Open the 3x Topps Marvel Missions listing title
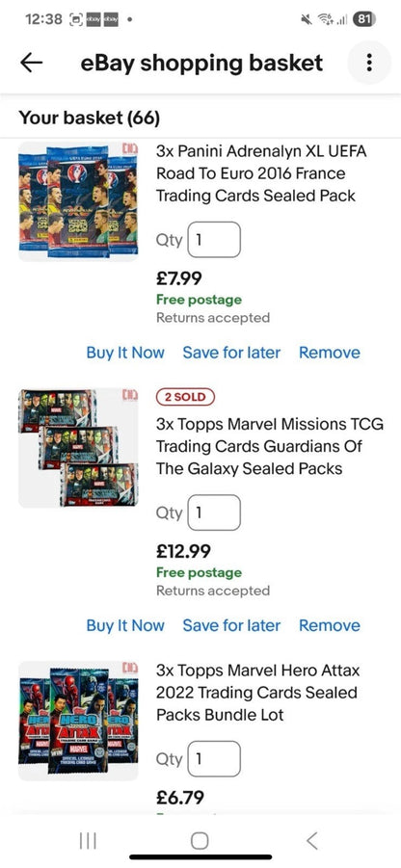This screenshot has height=868, width=401. tap(270, 446)
